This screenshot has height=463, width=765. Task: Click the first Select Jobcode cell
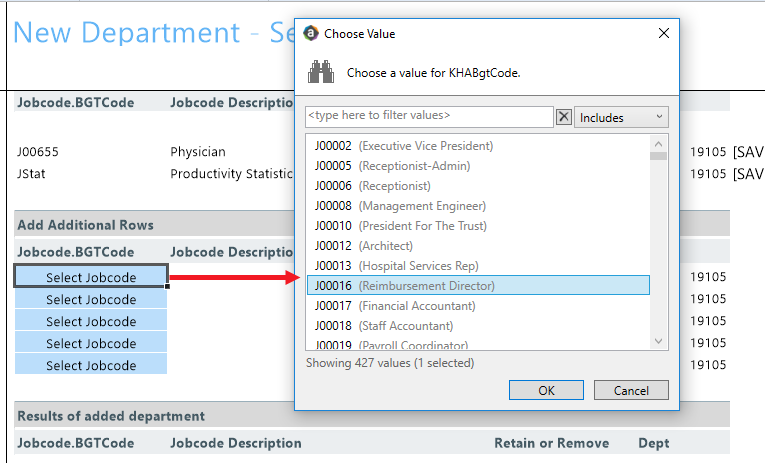pyautogui.click(x=91, y=277)
